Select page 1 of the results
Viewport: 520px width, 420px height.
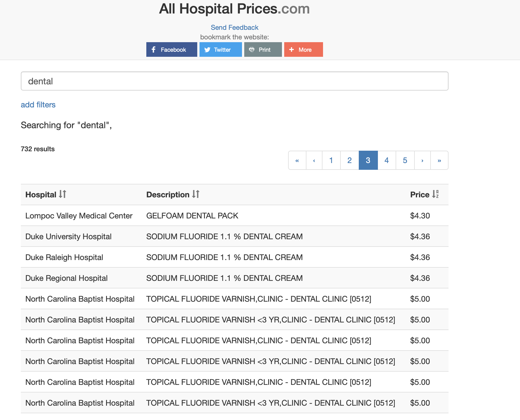point(331,160)
